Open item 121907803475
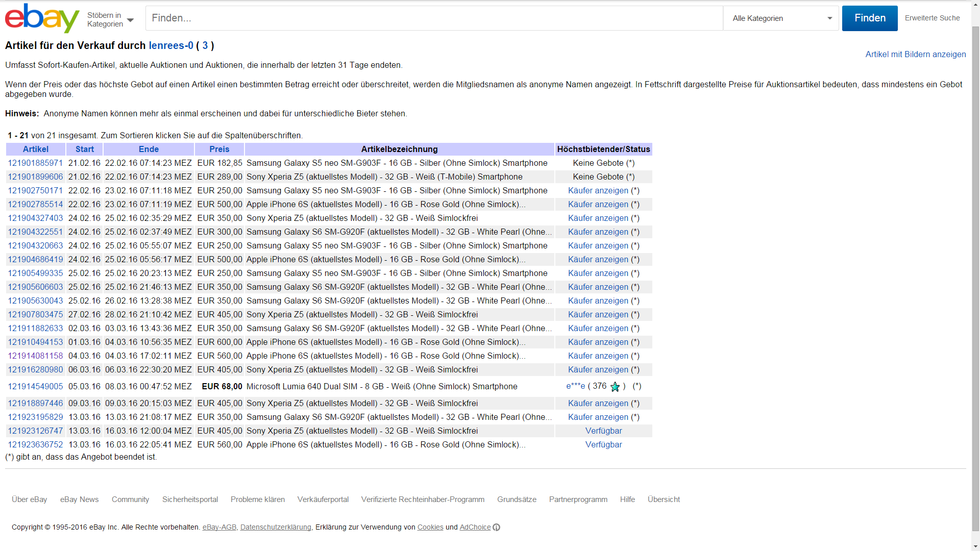Screen dimensions: 980x551 pos(35,314)
